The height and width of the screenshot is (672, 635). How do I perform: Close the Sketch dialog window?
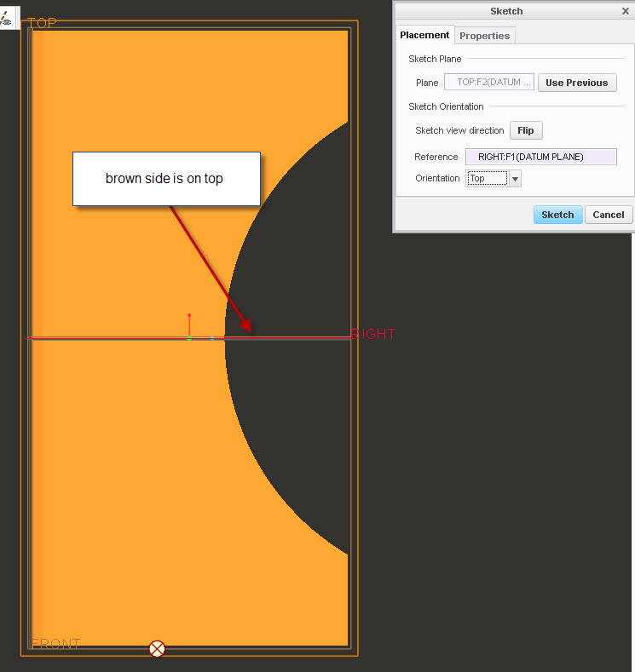tap(625, 11)
